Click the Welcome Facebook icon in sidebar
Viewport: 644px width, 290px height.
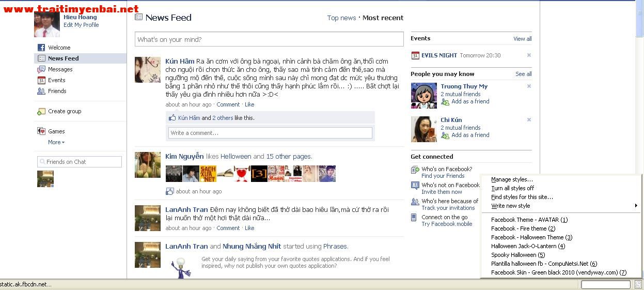(41, 48)
